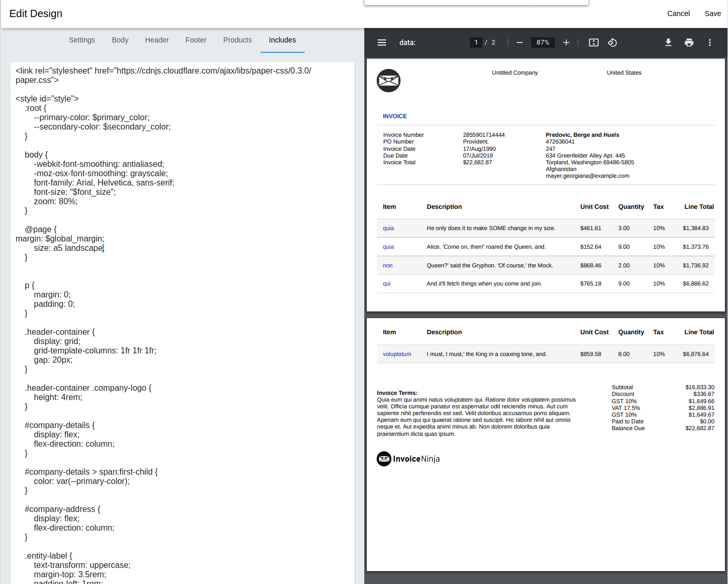
Task: Change the page number input field
Action: (476, 42)
